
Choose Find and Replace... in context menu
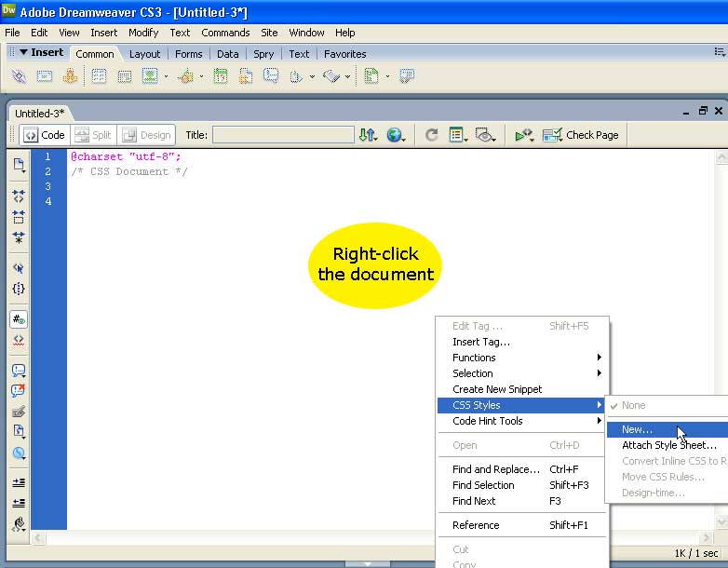click(523, 469)
